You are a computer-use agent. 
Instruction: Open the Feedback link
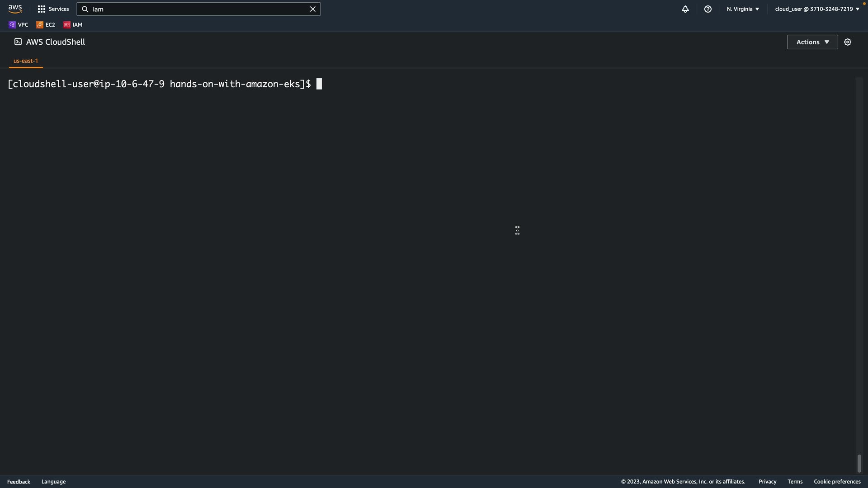(x=19, y=482)
